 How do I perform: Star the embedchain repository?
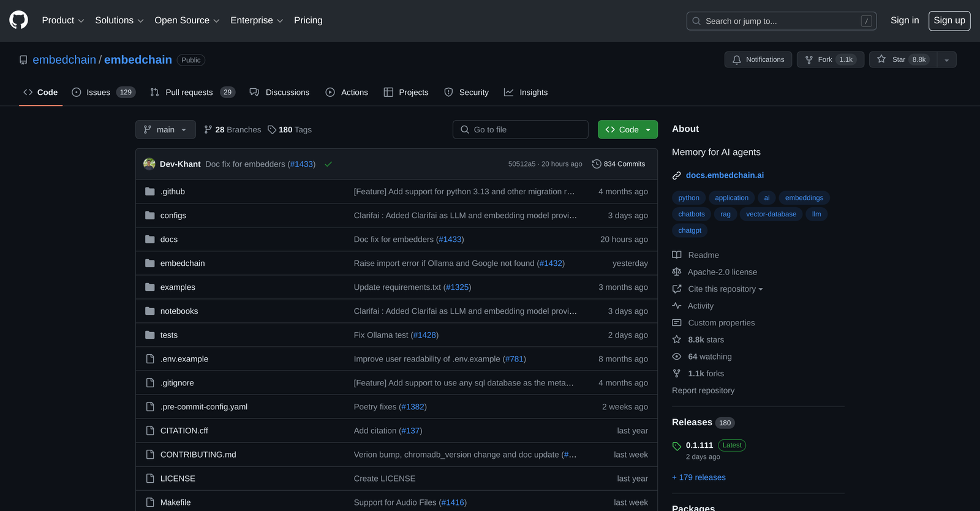(903, 59)
